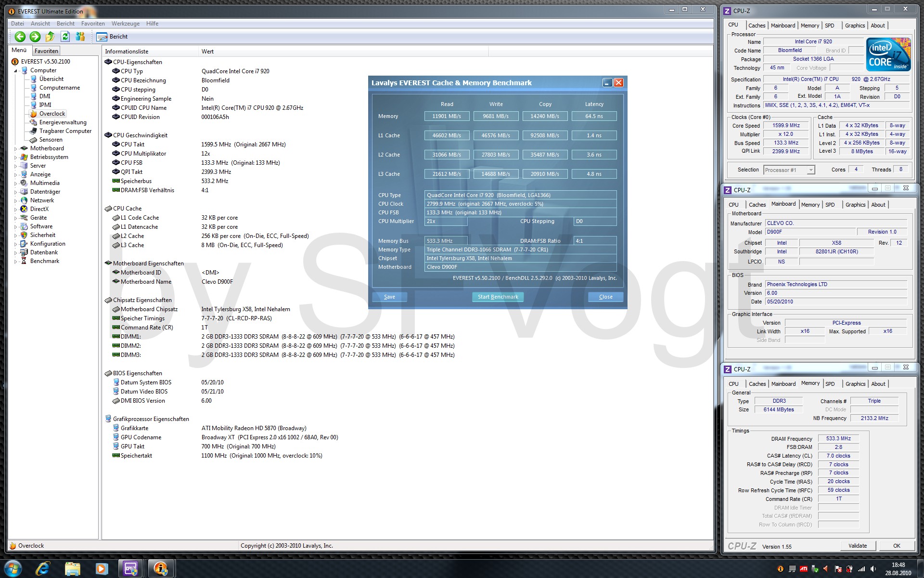Click the Save button in benchmark dialog
Image resolution: width=924 pixels, height=578 pixels.
[x=389, y=297]
